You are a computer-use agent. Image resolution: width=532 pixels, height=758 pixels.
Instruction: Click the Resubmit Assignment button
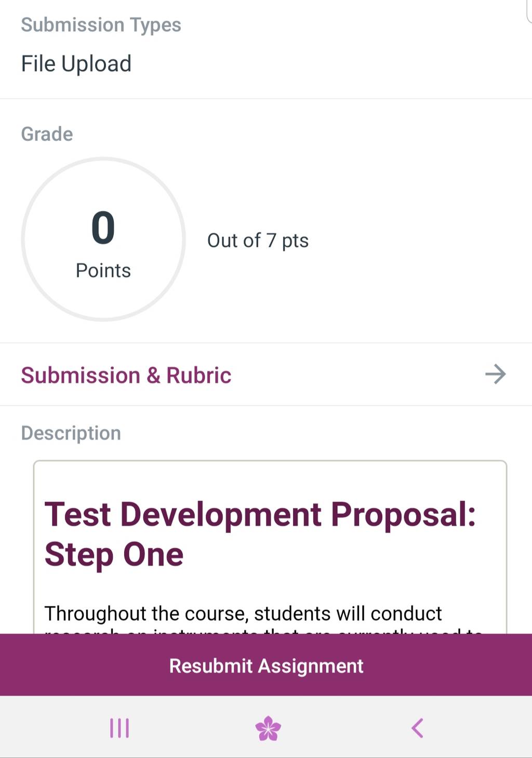click(266, 665)
